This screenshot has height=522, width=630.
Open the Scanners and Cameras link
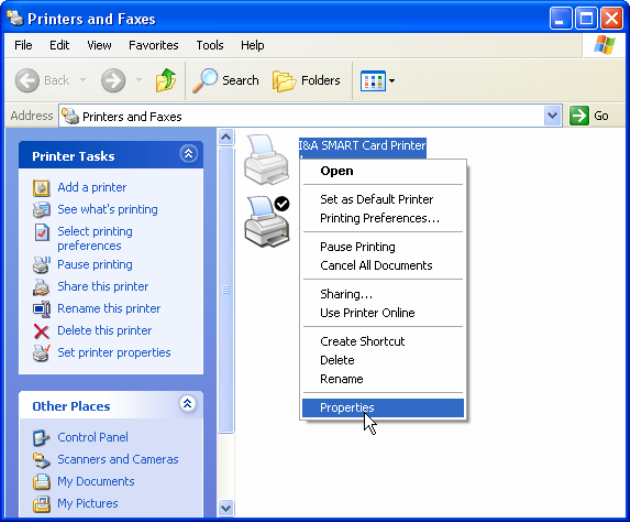click(118, 459)
